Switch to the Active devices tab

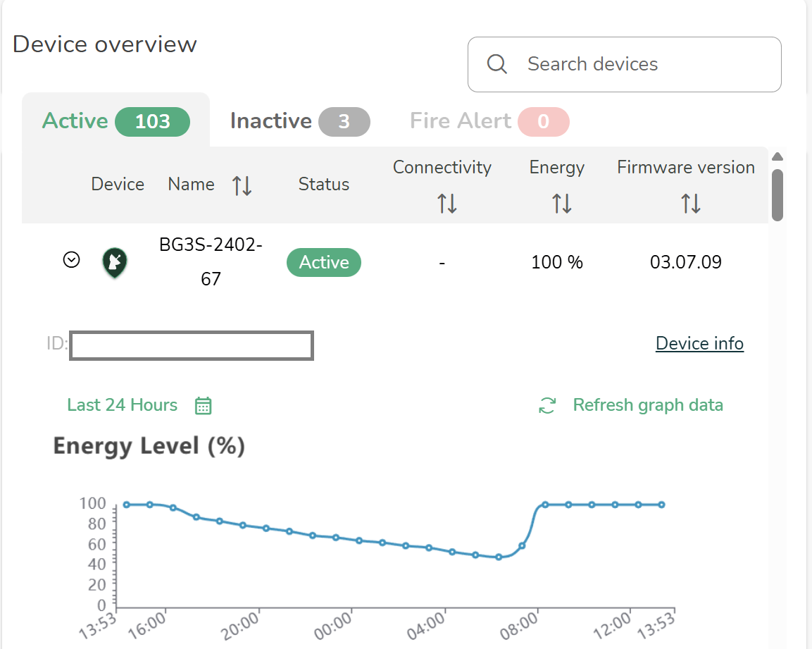click(115, 121)
